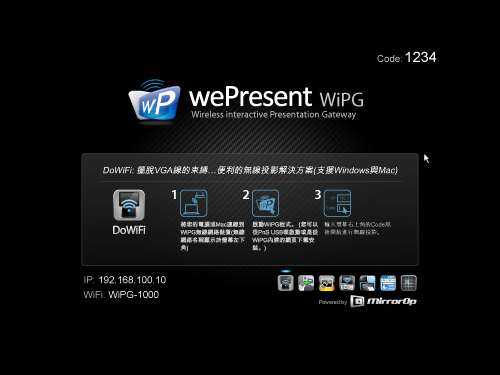Select the DoWiFi wireless projection icon in the bottom row
Image resolution: width=500 pixels, height=375 pixels.
pyautogui.click(x=286, y=283)
